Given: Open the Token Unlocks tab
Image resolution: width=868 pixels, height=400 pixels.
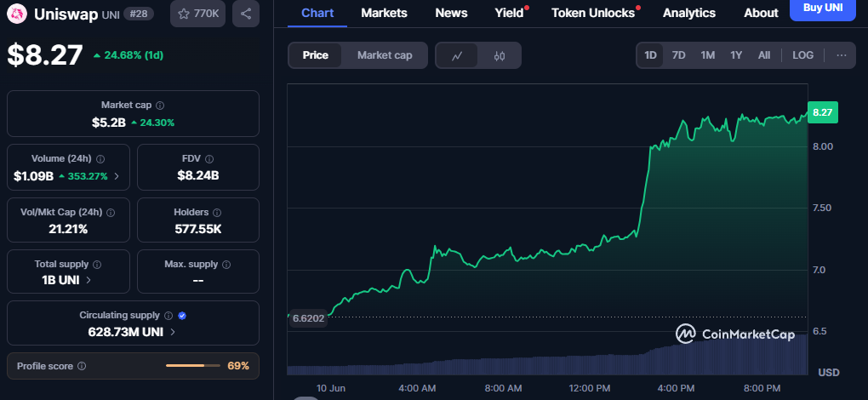Looking at the screenshot, I should click(x=593, y=13).
